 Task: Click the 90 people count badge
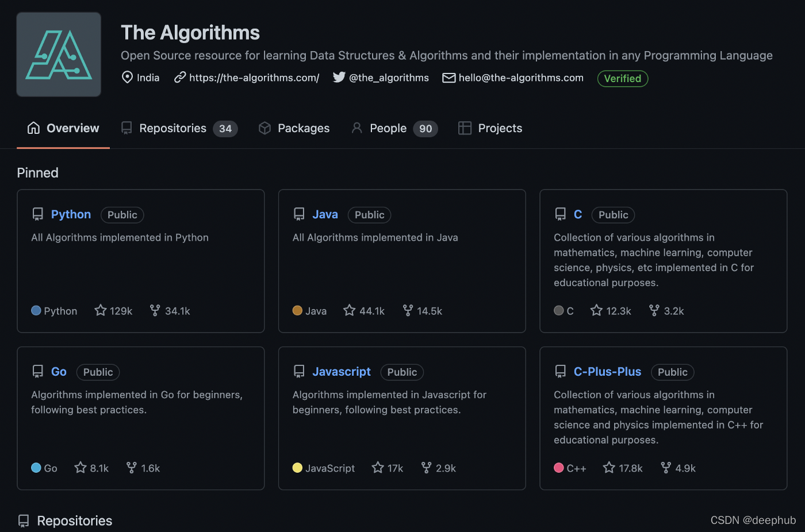(425, 129)
